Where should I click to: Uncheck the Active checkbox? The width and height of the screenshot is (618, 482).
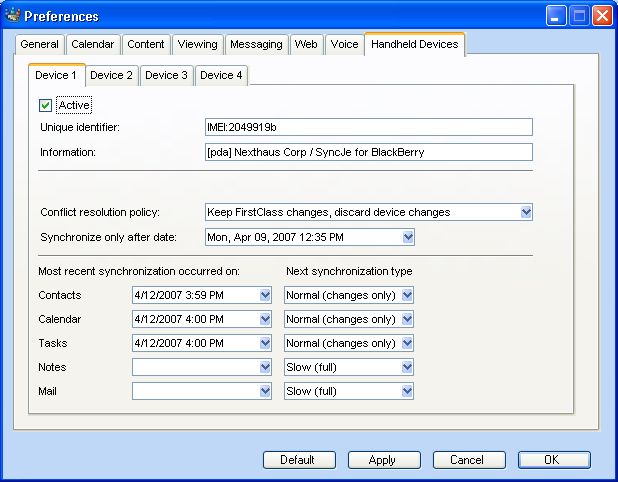(45, 104)
